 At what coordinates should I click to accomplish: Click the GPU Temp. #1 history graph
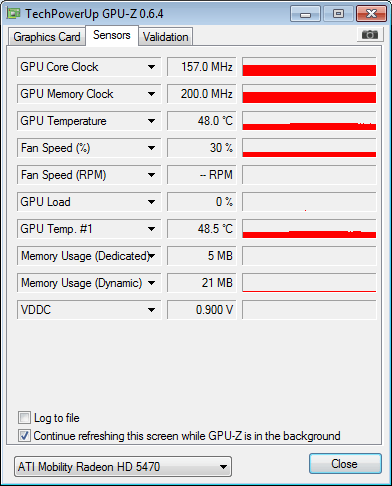pyautogui.click(x=309, y=229)
